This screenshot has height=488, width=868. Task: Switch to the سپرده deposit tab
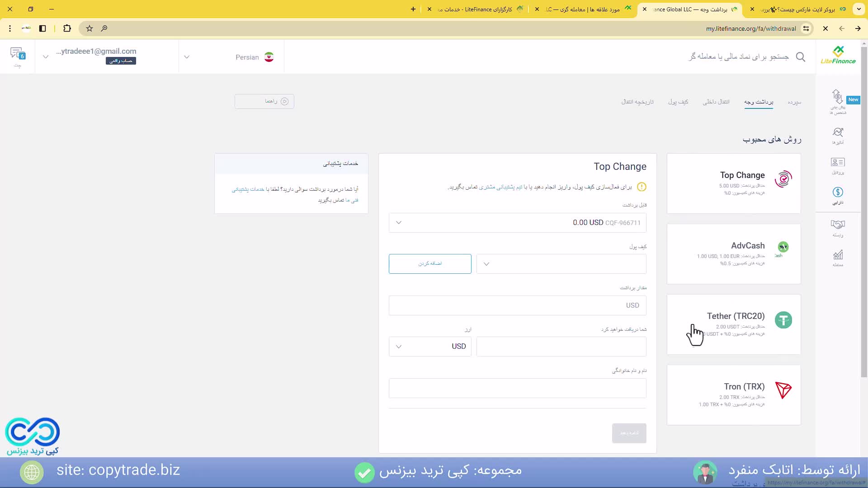[x=796, y=102]
